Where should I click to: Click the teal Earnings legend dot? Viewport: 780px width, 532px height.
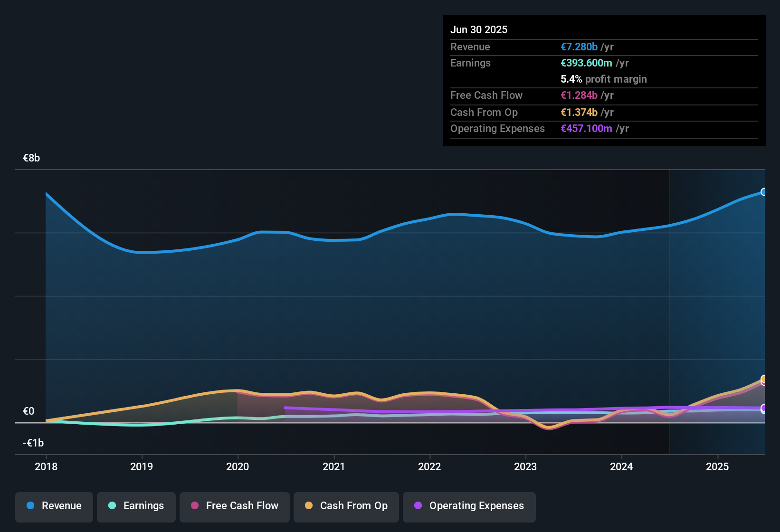click(x=112, y=505)
